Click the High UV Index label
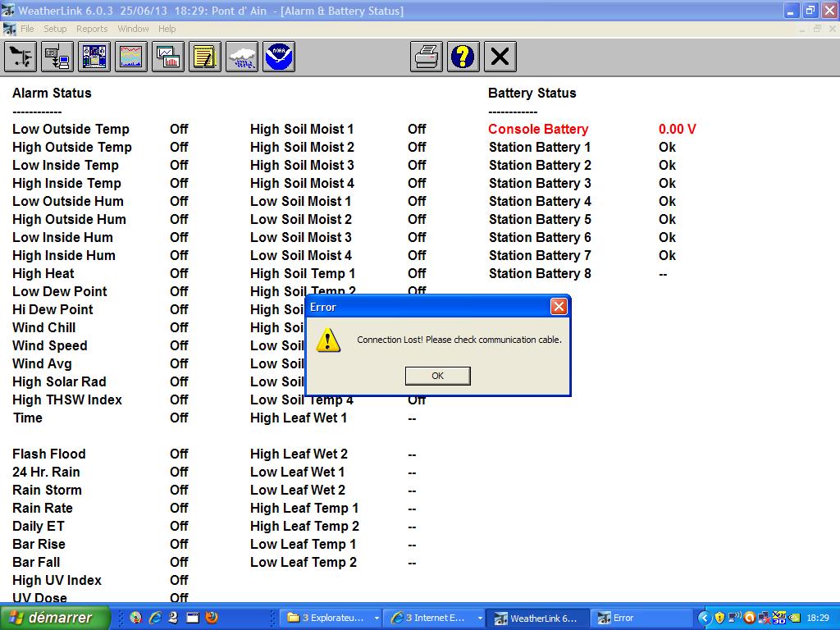 point(57,581)
